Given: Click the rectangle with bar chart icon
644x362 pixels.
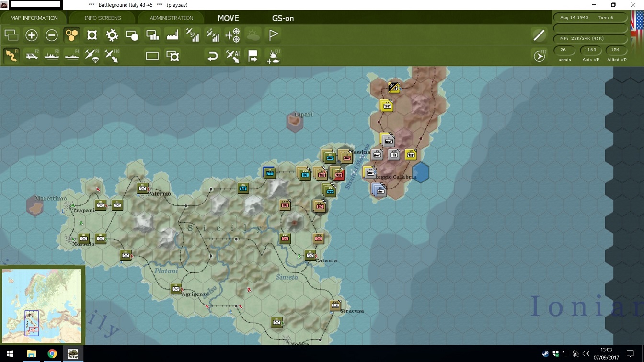Looking at the screenshot, I should (x=152, y=35).
